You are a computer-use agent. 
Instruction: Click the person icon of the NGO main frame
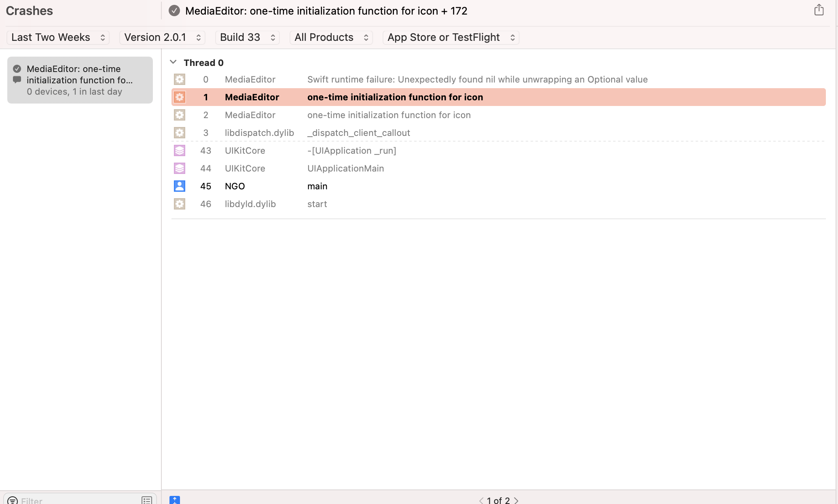point(180,186)
